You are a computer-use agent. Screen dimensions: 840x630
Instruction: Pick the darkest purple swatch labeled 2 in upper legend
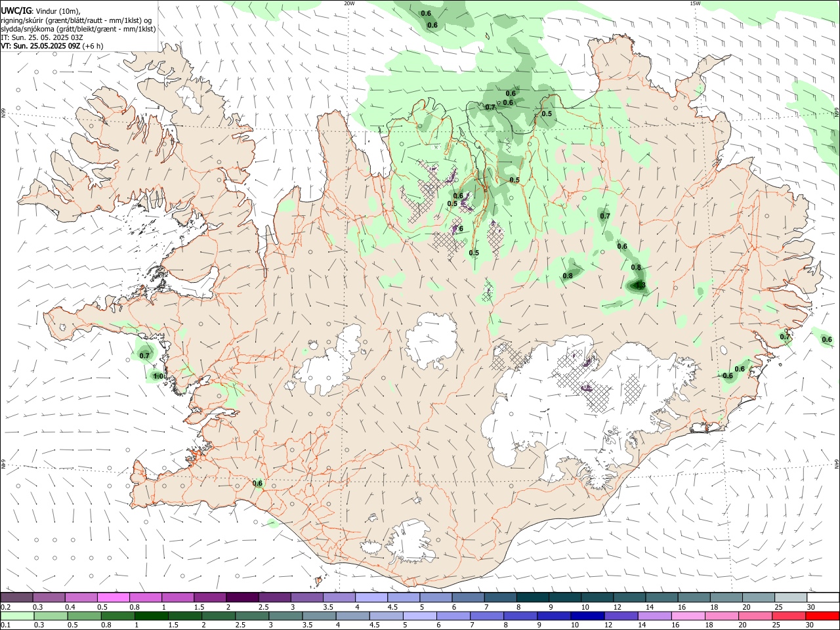tap(242, 597)
